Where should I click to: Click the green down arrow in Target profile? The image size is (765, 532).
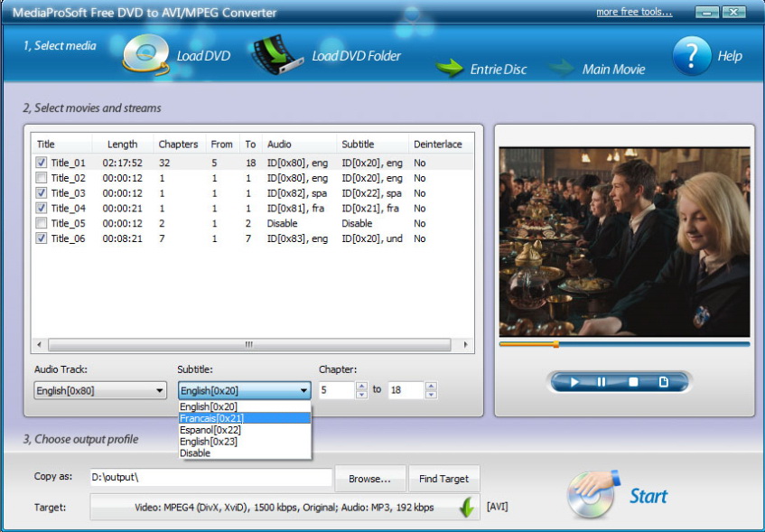pos(467,508)
